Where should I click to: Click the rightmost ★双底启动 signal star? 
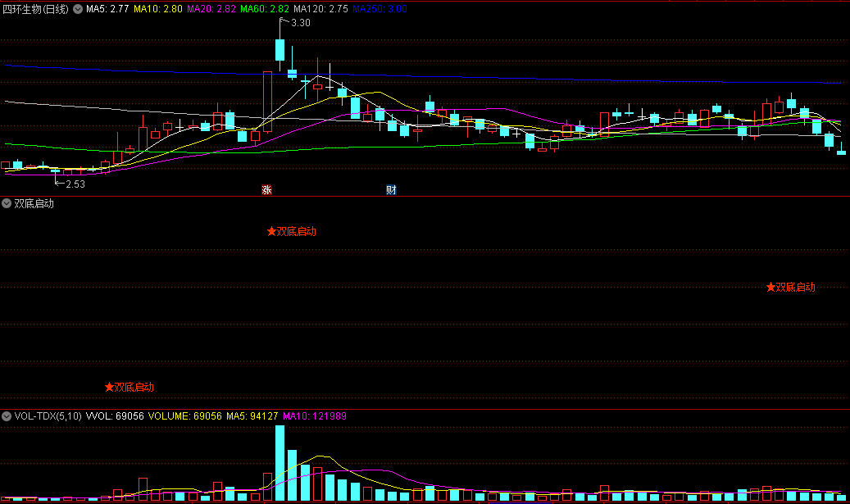(x=770, y=287)
